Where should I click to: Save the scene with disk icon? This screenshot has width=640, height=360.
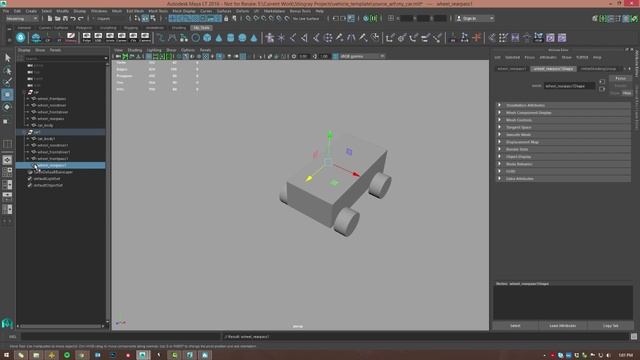[x=65, y=18]
